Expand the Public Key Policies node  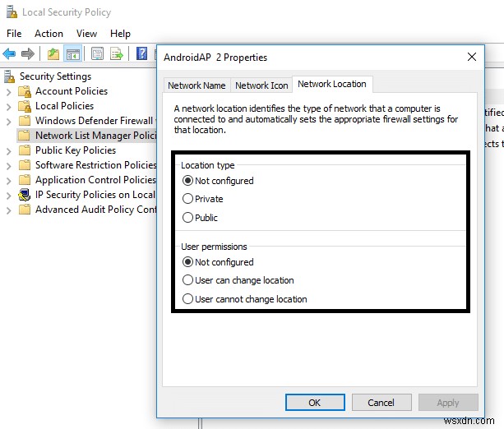[9, 151]
